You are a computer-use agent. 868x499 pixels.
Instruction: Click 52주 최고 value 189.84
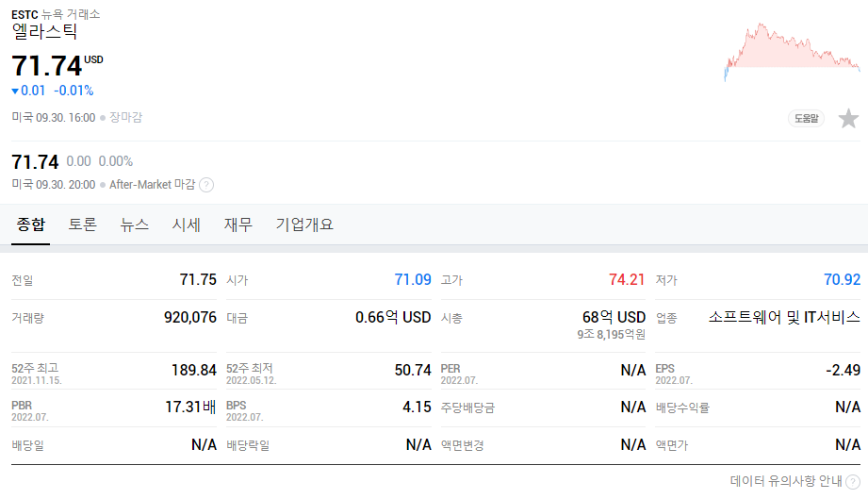pos(194,370)
